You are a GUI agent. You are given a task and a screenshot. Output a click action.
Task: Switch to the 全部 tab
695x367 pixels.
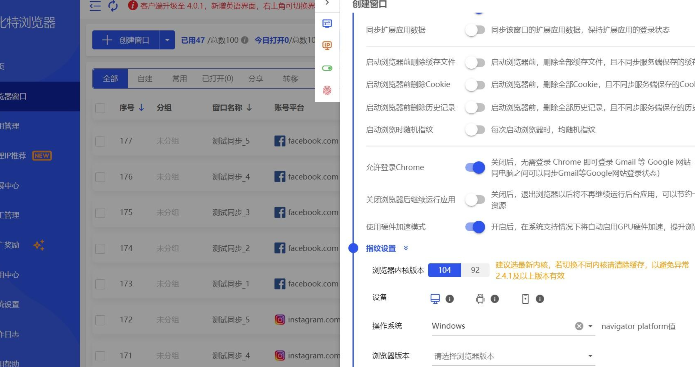click(x=110, y=78)
